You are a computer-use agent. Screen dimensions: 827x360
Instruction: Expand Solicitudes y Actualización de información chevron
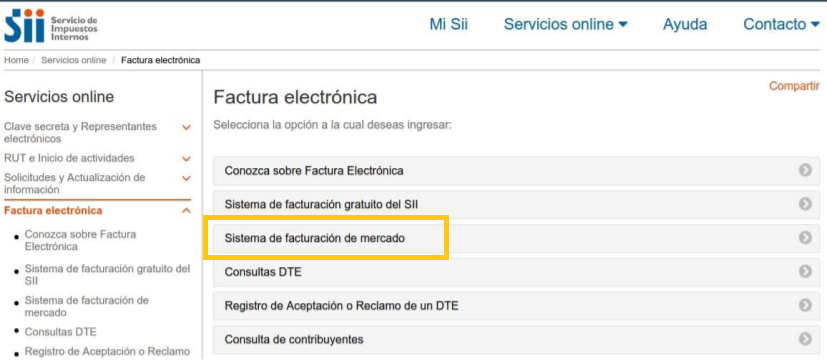click(186, 178)
